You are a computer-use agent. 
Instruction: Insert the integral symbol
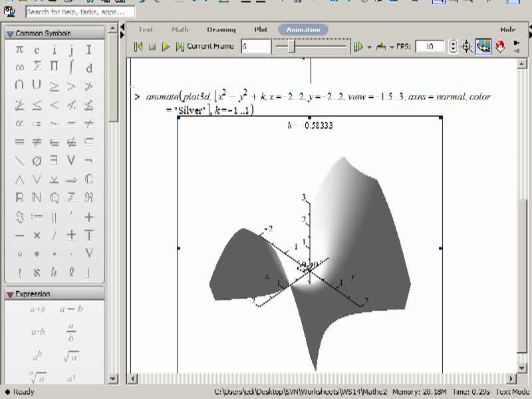point(71,67)
